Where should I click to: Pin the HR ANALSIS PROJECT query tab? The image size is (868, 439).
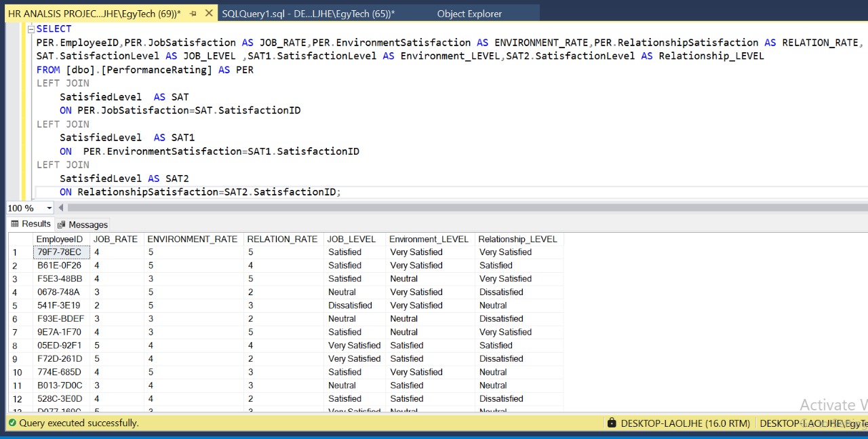(193, 14)
